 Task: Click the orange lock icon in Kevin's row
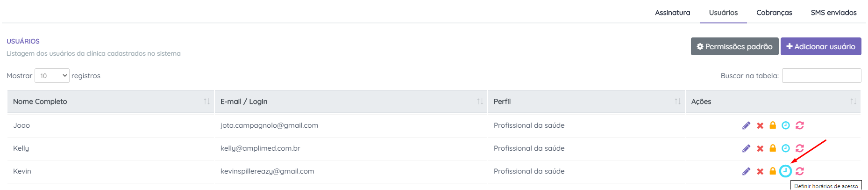click(773, 171)
